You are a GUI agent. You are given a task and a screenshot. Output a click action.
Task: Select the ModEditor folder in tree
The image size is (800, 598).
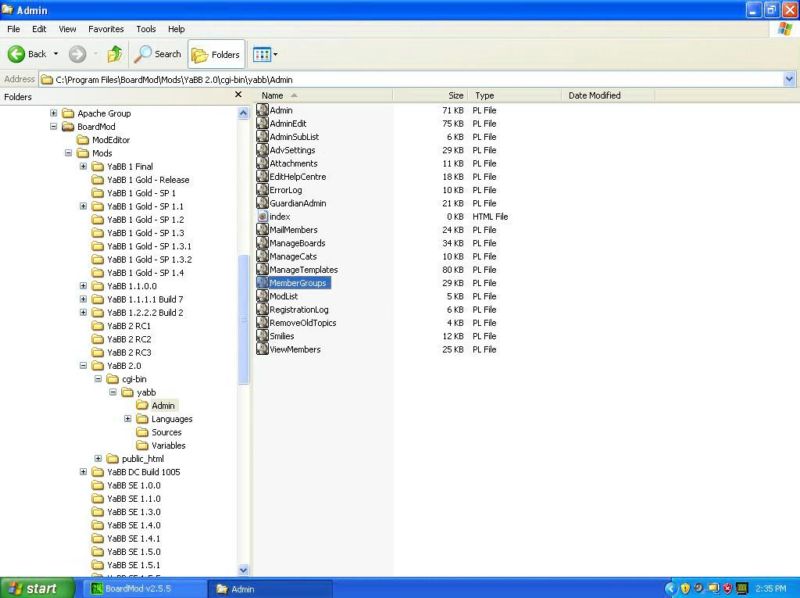click(104, 140)
